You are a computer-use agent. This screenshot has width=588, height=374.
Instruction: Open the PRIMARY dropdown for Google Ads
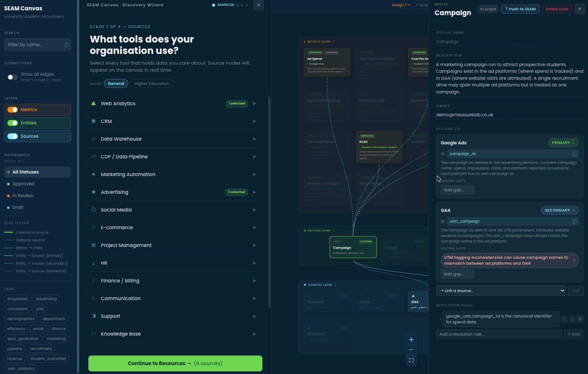coord(563,143)
